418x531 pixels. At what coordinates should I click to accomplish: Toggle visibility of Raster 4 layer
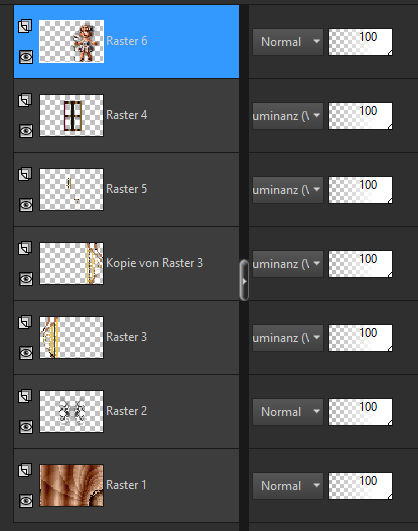pos(26,131)
